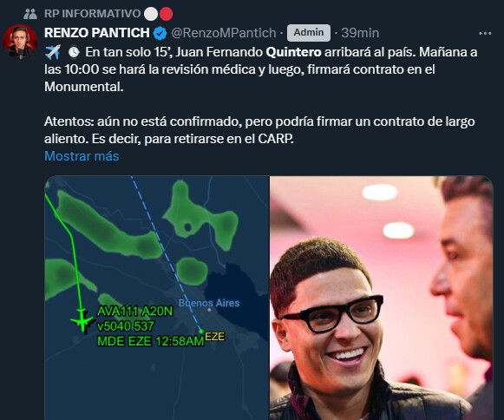Click the red circle emoji beside RP INFORMATIVO
Viewport: 504px width, 420px height.
(166, 14)
